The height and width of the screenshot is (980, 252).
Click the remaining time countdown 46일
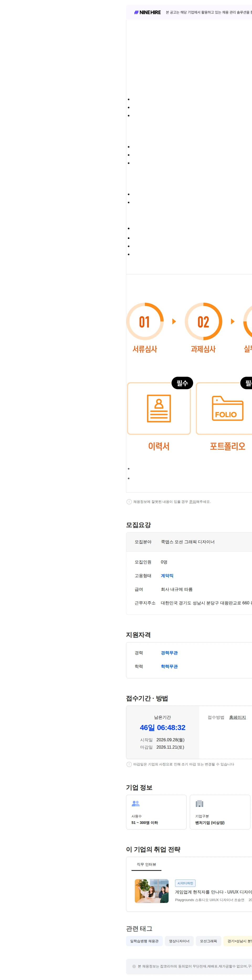click(162, 727)
